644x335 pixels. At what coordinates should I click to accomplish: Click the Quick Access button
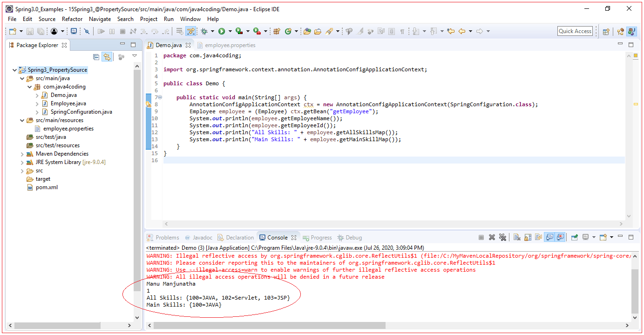575,31
